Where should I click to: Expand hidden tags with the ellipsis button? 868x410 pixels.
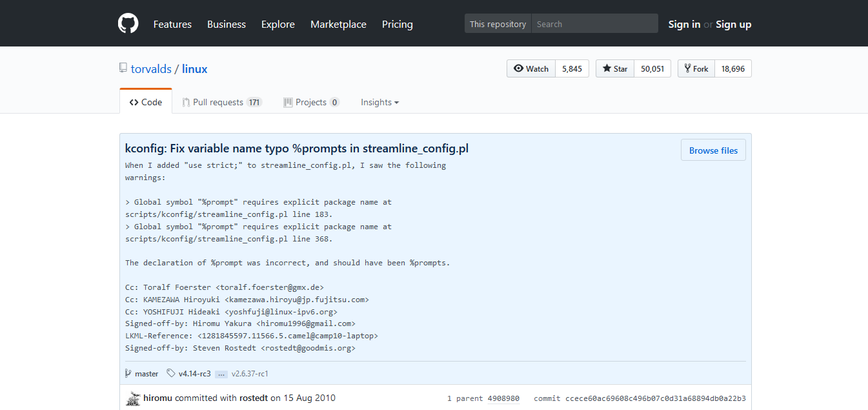(221, 374)
